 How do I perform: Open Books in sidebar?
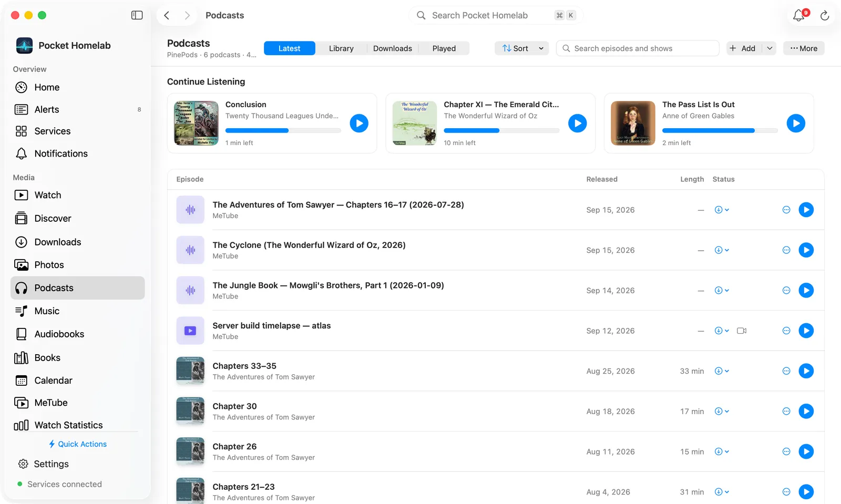78,358
